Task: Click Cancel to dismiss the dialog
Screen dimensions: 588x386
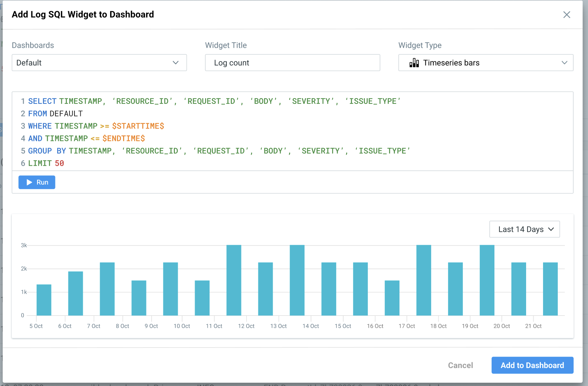Action: click(x=461, y=366)
